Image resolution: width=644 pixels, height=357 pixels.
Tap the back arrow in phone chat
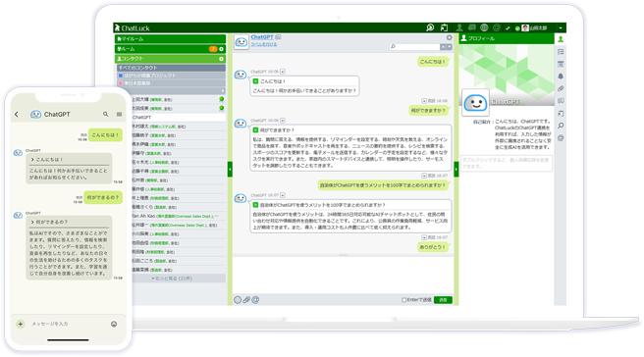[x=17, y=115]
